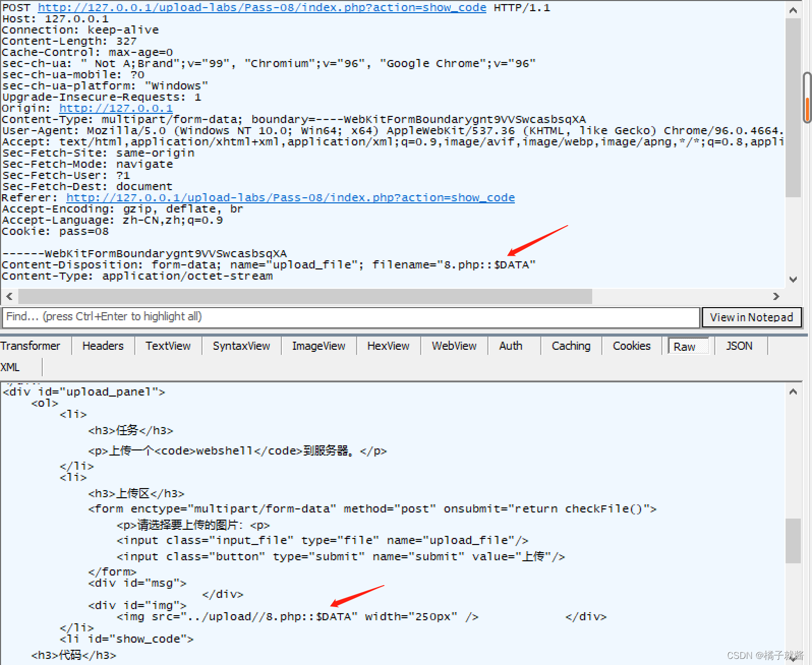Click the Host: 127.0.0.1 line
This screenshot has width=812, height=665.
pyautogui.click(x=55, y=19)
